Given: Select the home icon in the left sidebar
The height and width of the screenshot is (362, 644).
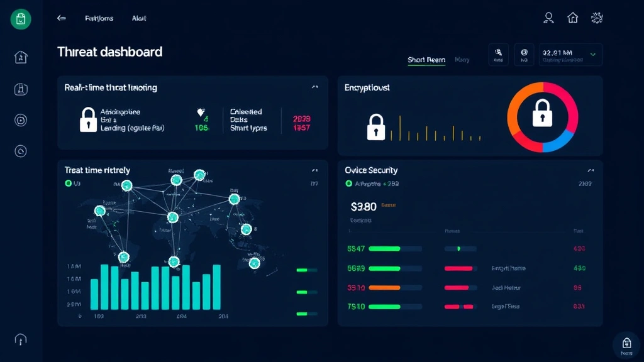Looking at the screenshot, I should pos(21,57).
